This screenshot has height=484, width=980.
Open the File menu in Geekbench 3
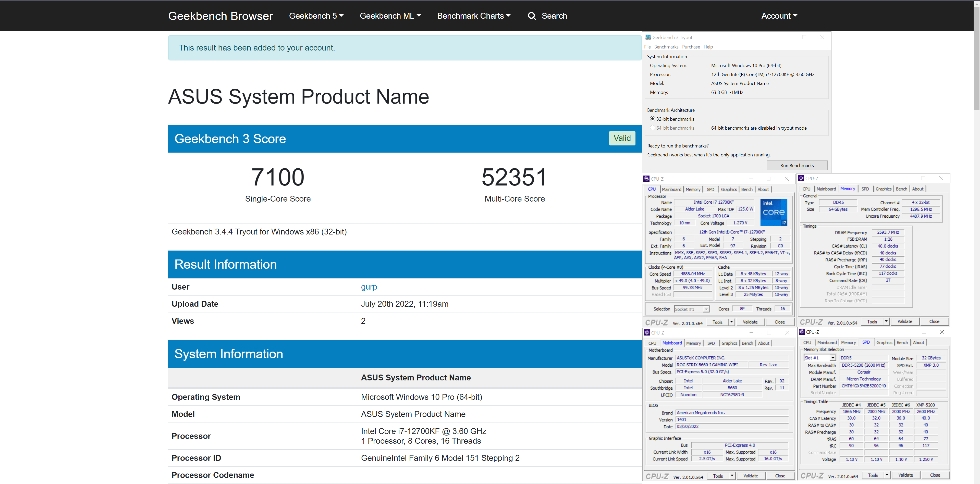647,47
